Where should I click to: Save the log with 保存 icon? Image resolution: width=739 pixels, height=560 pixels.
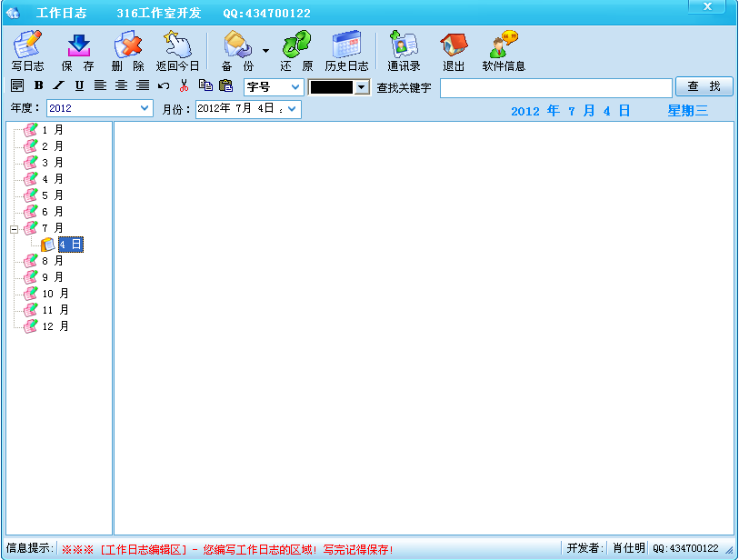point(78,51)
